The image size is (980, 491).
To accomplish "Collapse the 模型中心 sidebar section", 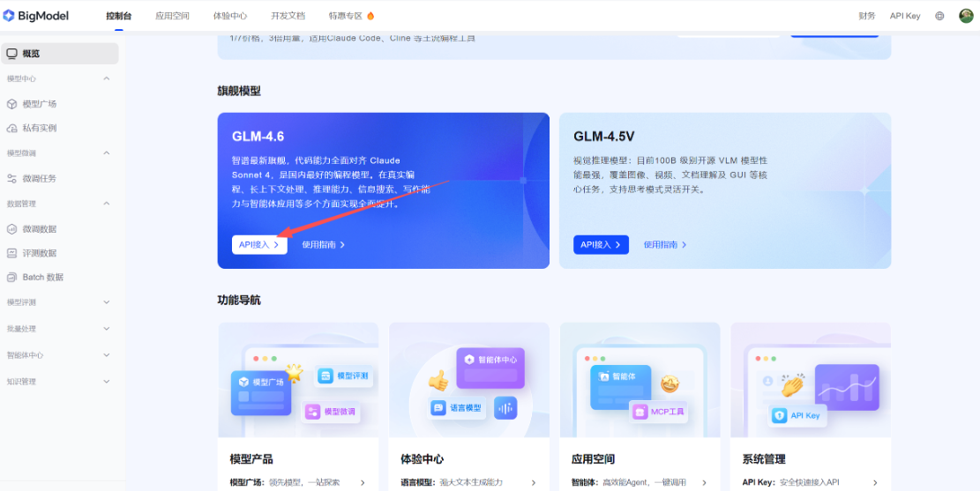I will coord(107,78).
